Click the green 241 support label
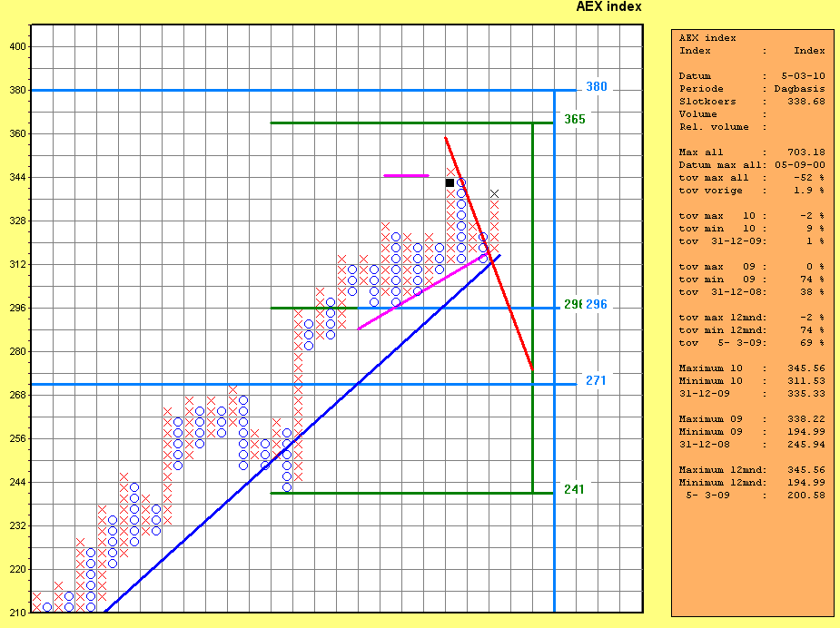Image resolution: width=840 pixels, height=628 pixels. (x=574, y=489)
